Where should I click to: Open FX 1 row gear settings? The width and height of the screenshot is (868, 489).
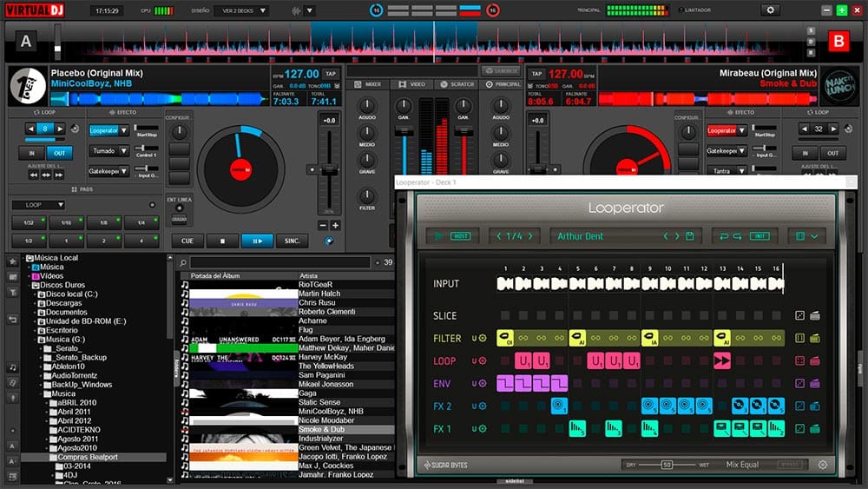pyautogui.click(x=483, y=429)
